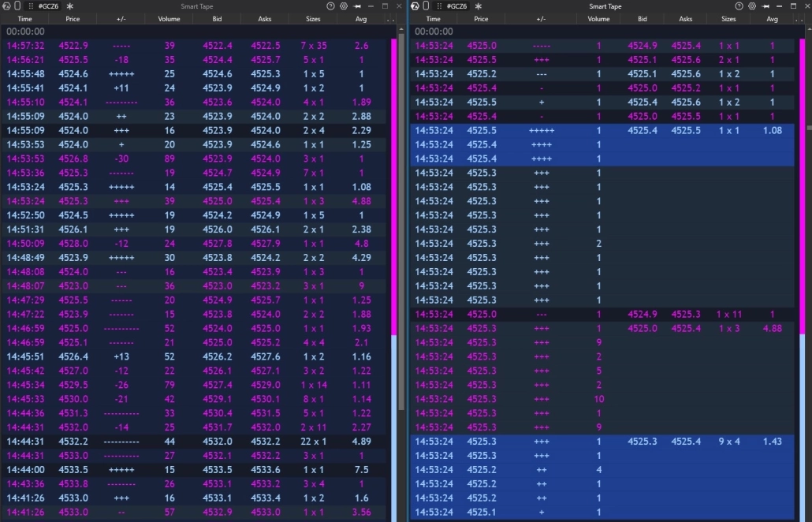Select the 14:44:00 row with avg 7.5
This screenshot has width=812, height=522.
194,470
